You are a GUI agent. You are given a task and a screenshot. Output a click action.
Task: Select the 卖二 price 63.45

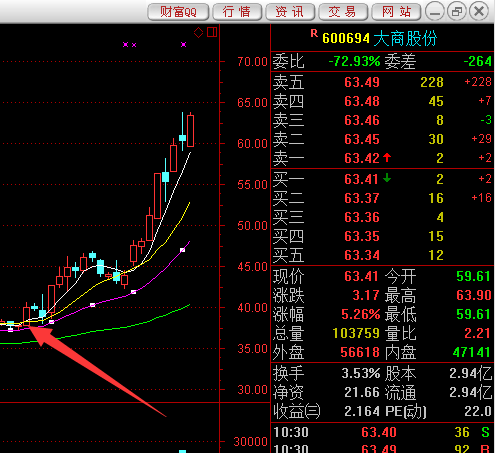click(362, 139)
